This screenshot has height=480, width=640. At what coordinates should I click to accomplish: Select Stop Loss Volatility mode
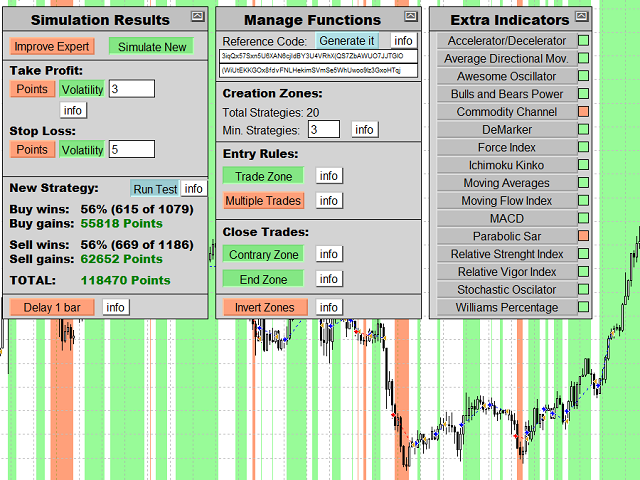(x=82, y=150)
